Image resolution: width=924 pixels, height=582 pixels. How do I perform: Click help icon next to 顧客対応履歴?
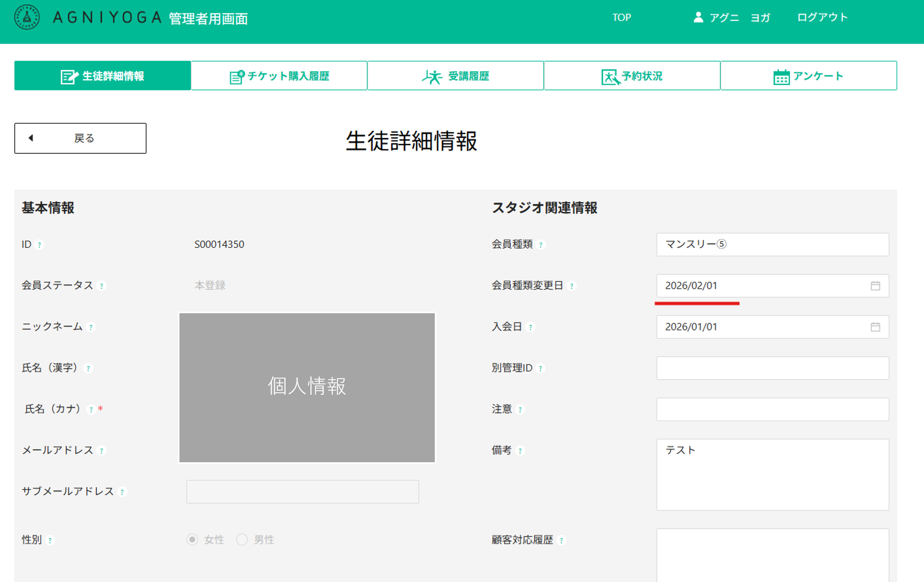(561, 541)
